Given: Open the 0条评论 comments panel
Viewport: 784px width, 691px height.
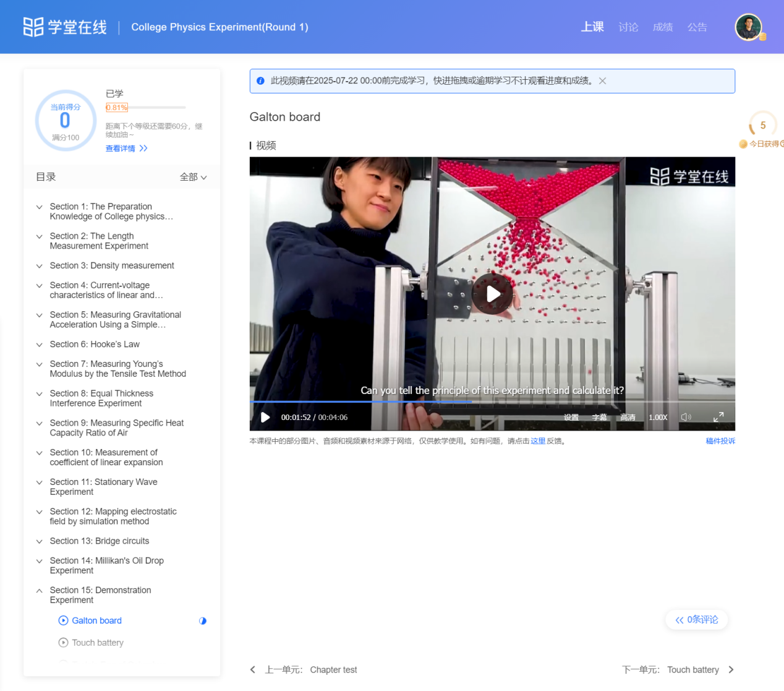Looking at the screenshot, I should pyautogui.click(x=696, y=619).
